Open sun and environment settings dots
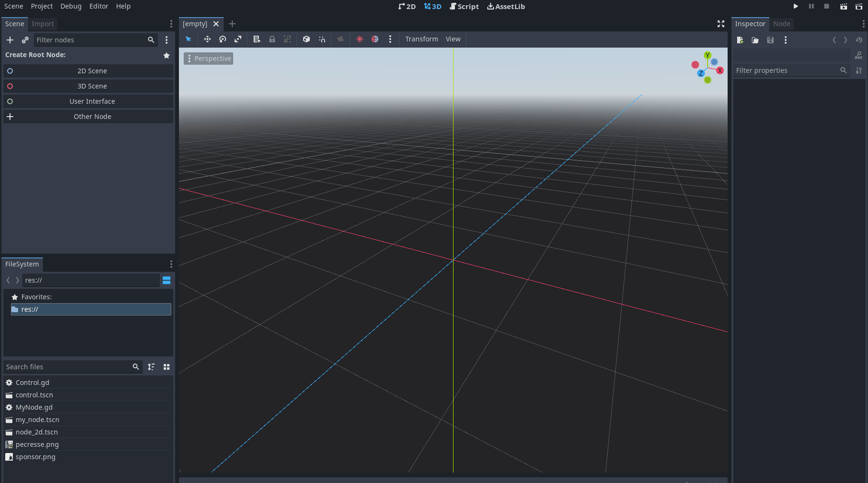Image resolution: width=868 pixels, height=483 pixels. pyautogui.click(x=390, y=39)
